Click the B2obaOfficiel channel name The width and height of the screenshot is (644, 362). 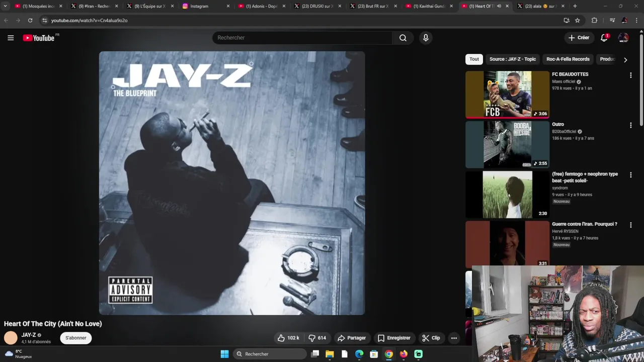click(564, 132)
